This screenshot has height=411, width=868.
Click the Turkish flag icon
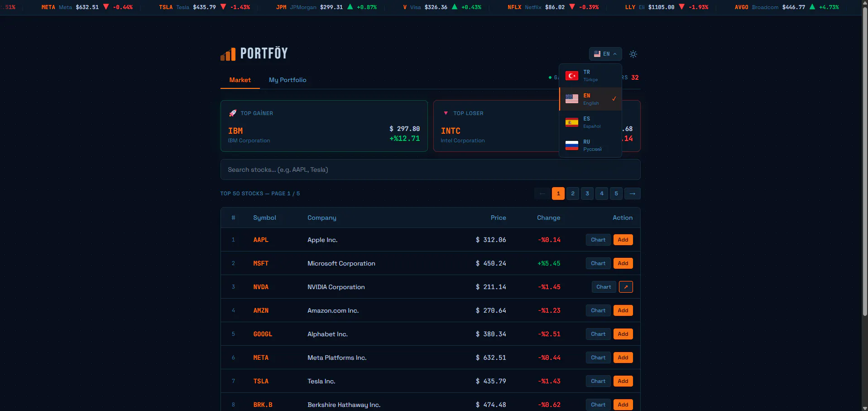point(572,76)
